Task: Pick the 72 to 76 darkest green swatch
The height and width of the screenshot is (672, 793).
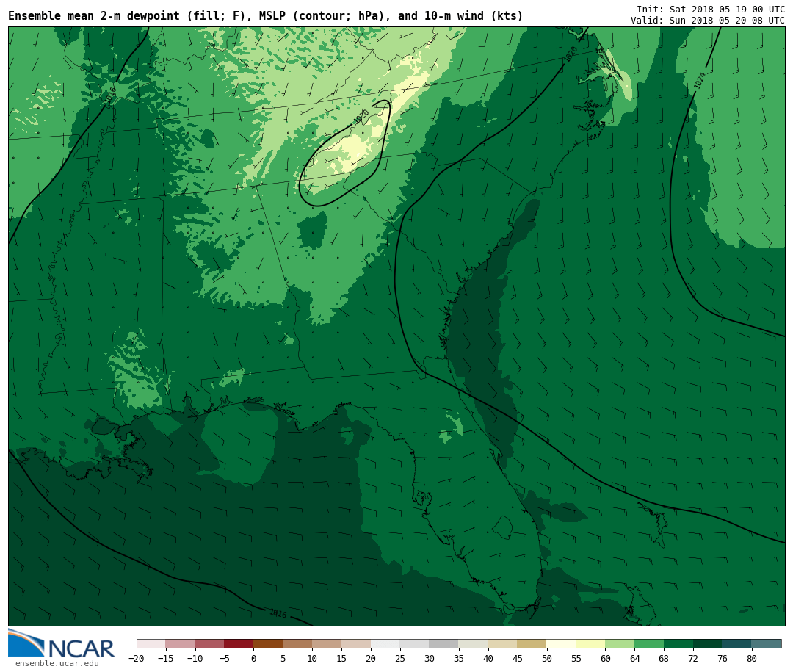Action: pyautogui.click(x=709, y=644)
